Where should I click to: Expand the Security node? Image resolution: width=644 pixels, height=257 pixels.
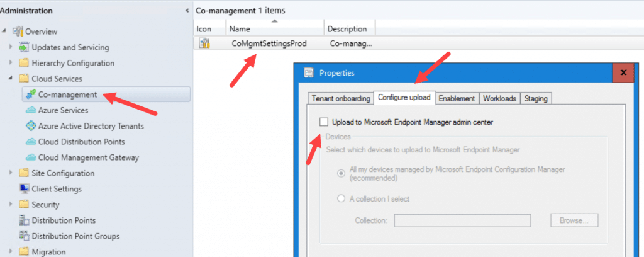[x=11, y=205]
